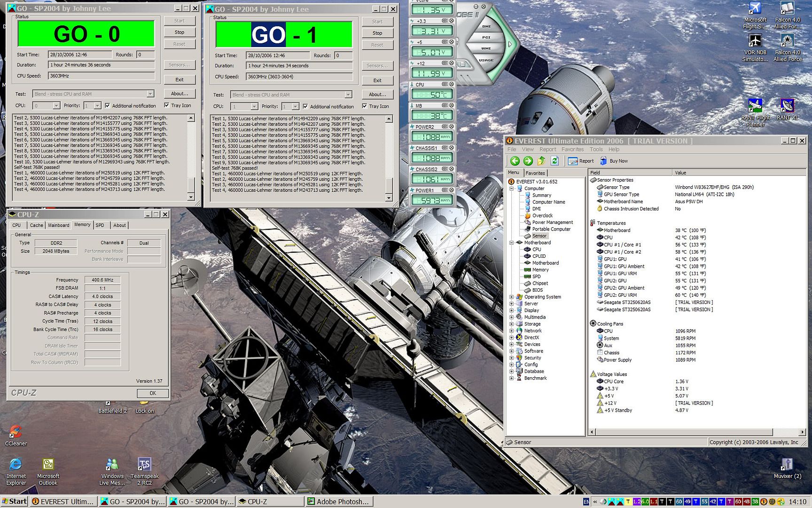Open Report in EVEREST toolbar

click(x=581, y=161)
